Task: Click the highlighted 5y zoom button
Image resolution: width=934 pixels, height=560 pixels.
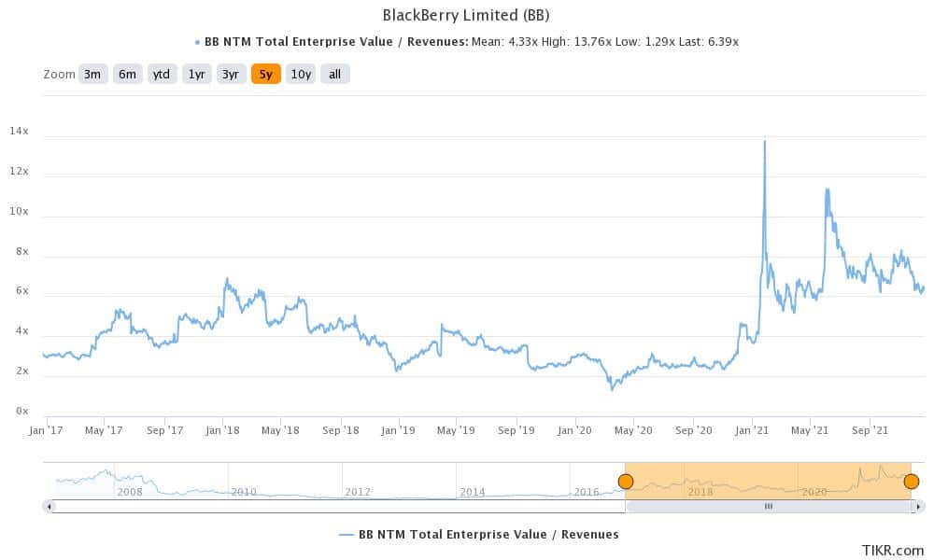Action: pyautogui.click(x=265, y=75)
